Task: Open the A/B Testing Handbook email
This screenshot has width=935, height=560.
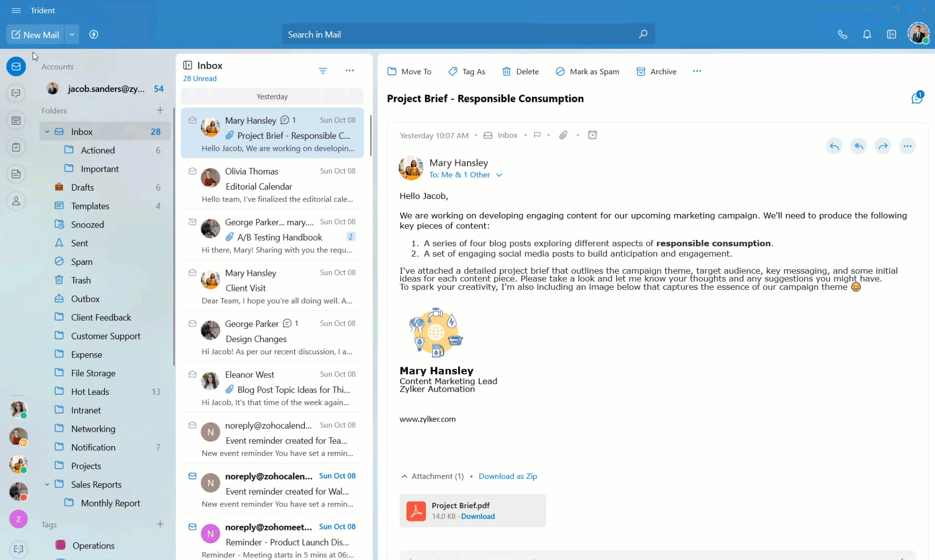Action: click(x=272, y=236)
